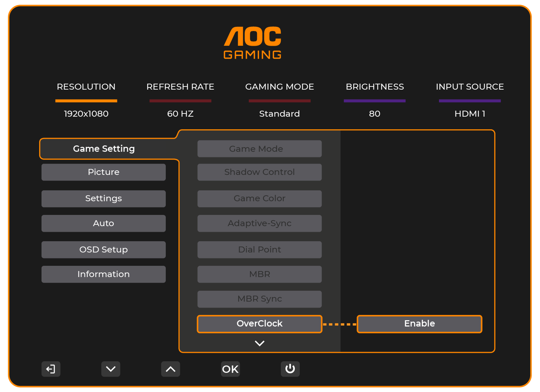Select the MBR option
This screenshot has width=540, height=392.
click(x=259, y=274)
